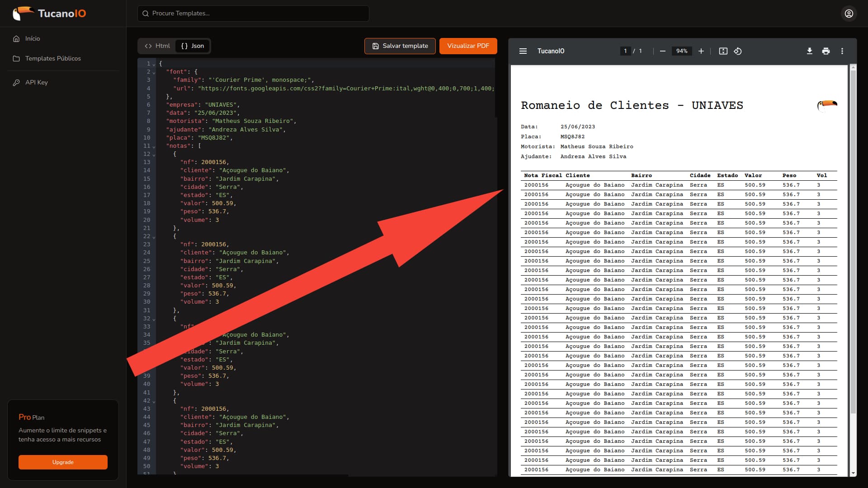Screen dimensions: 868x488
Task: Rotate the PDF with rotate icon
Action: (738, 51)
